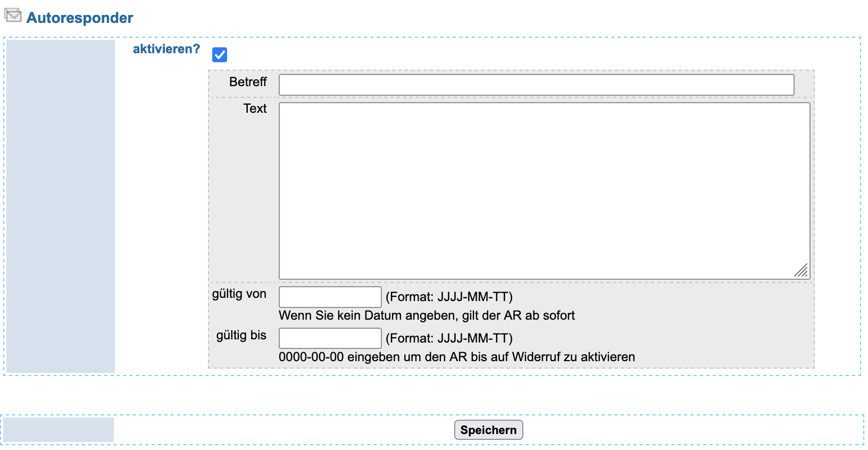Select the gültig bis date field
Screen dimensions: 868x450
(x=330, y=338)
